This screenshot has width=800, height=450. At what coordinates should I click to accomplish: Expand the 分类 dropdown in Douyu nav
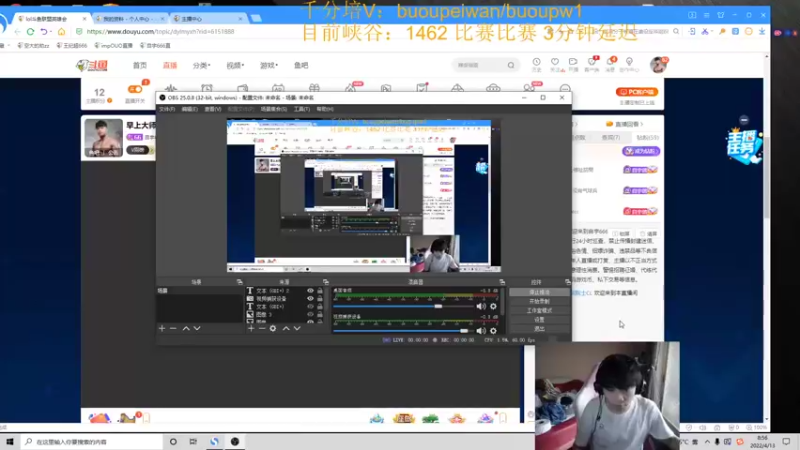pyautogui.click(x=202, y=65)
